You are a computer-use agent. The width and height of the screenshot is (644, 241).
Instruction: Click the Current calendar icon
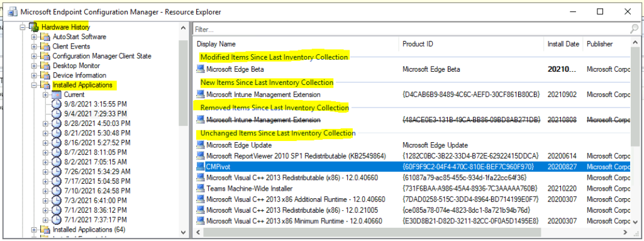tap(57, 94)
